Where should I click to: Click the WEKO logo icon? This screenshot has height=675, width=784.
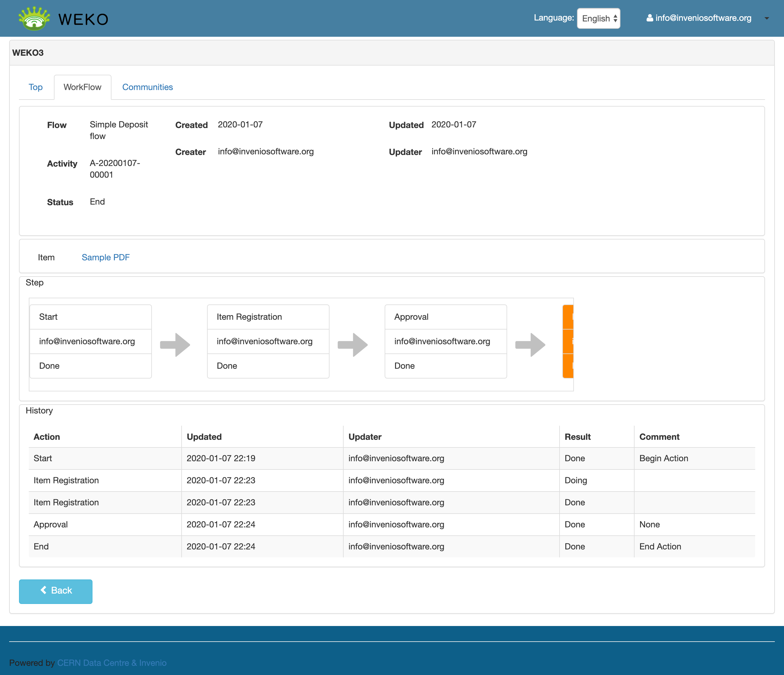34,18
